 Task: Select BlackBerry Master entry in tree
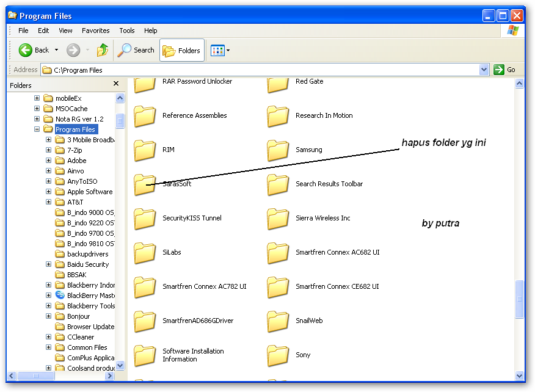(x=91, y=296)
